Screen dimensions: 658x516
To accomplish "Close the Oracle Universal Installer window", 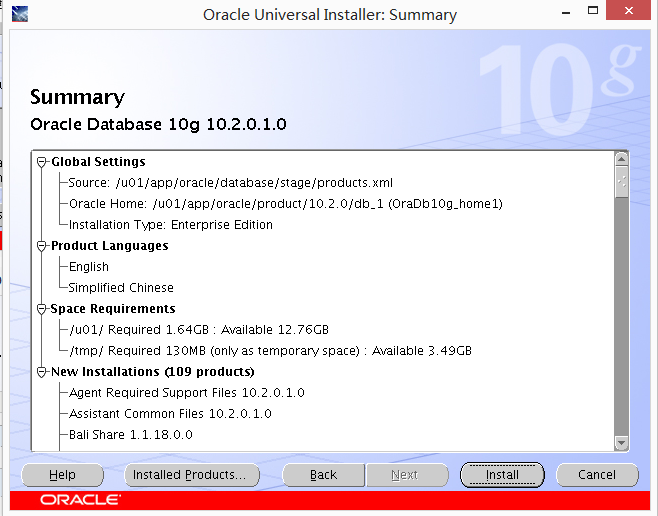I will tap(628, 10).
